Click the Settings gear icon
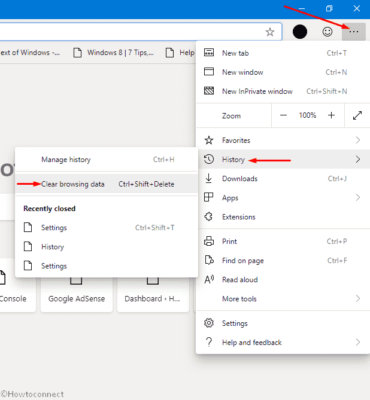Image resolution: width=370 pixels, height=400 pixels. tap(209, 323)
